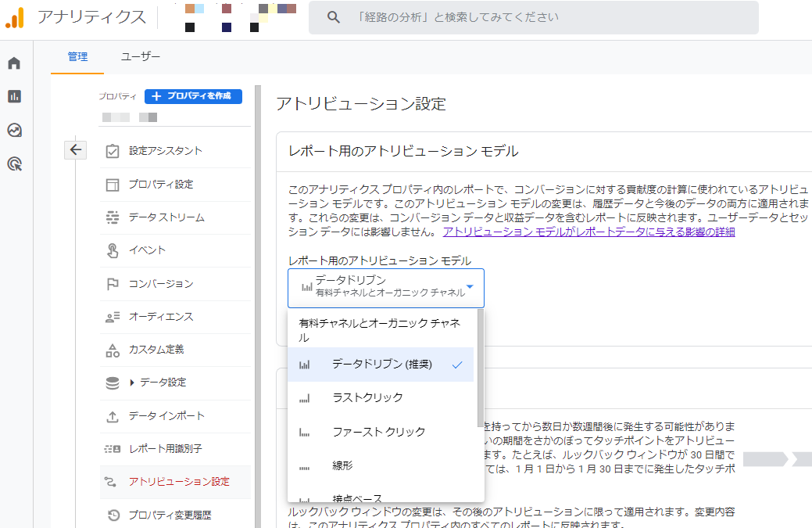Click the search magnifier icon
Screen dimensions: 812x528
(334, 18)
